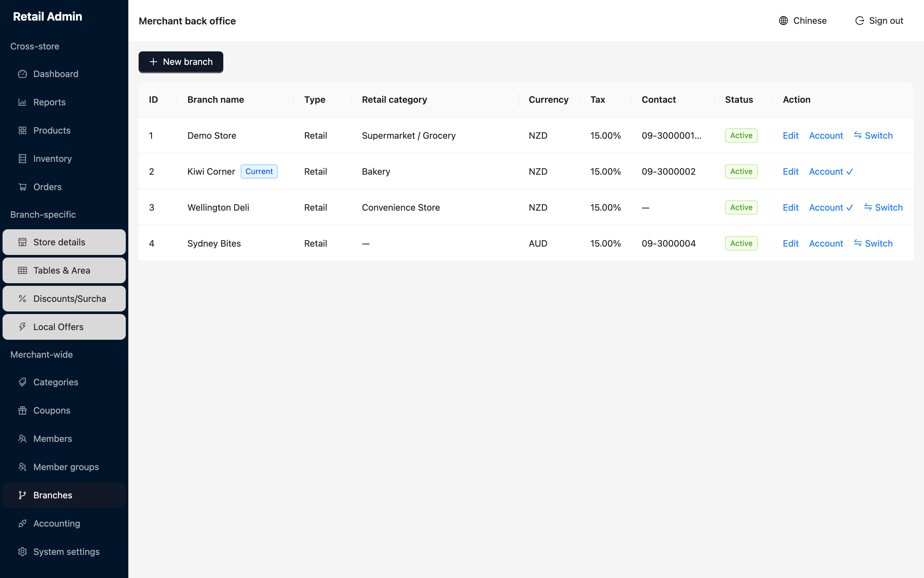
Task: Create a new branch
Action: 181,62
